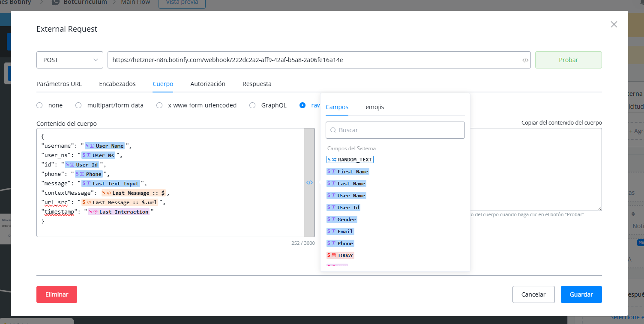This screenshot has width=644, height=324.
Task: Click the Phone chip in body editor
Action: click(x=89, y=174)
